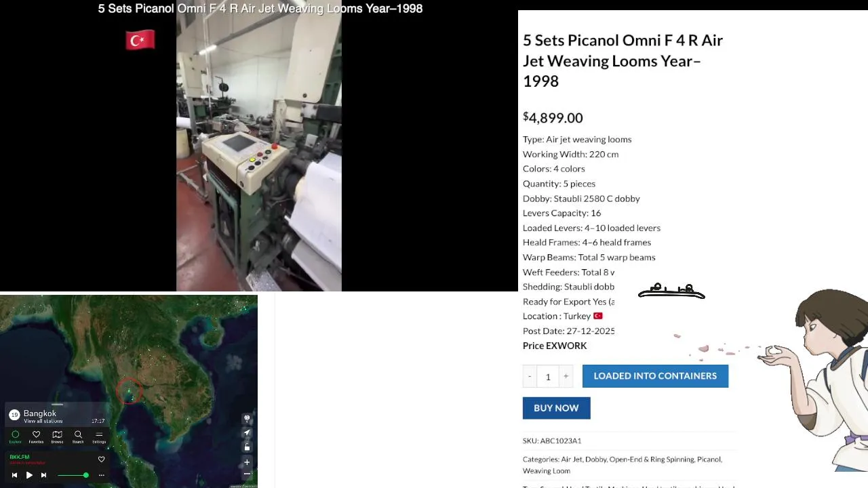This screenshot has width=868, height=488.
Task: Go back to the previous station
Action: click(x=14, y=475)
